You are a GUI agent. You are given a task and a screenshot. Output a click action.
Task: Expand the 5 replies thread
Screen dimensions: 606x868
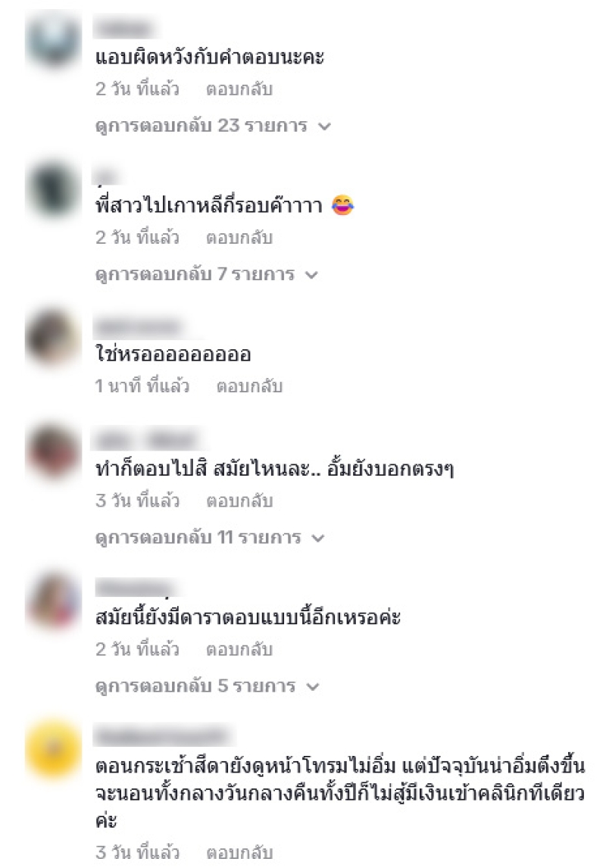(x=208, y=686)
